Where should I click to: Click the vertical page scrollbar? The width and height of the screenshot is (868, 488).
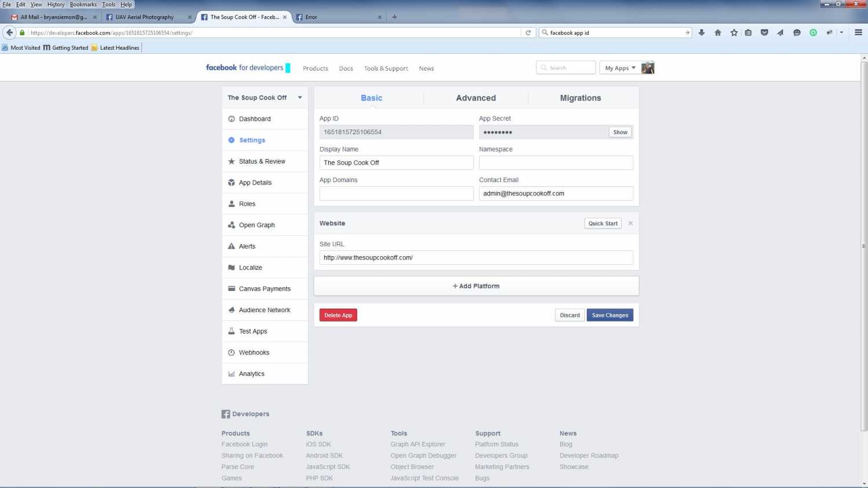[864, 246]
